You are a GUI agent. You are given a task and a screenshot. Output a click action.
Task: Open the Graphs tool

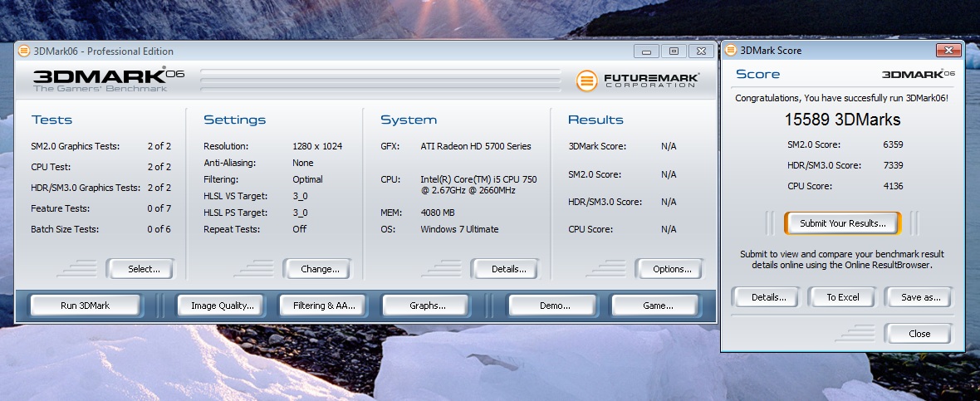425,306
